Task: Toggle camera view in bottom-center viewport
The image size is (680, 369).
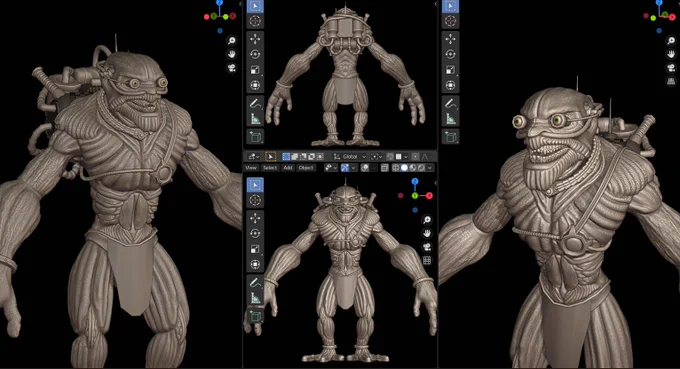Action: tap(427, 247)
